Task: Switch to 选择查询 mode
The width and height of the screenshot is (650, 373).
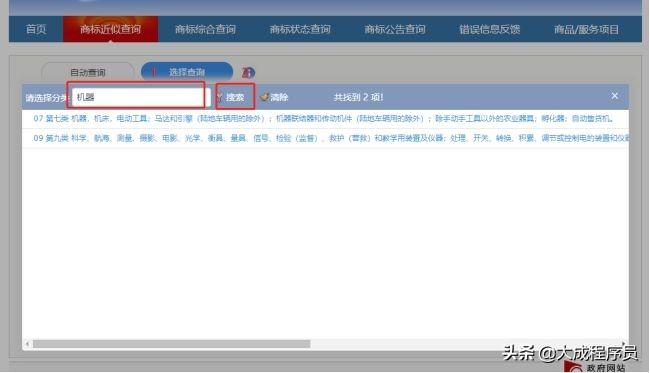Action: click(x=187, y=72)
